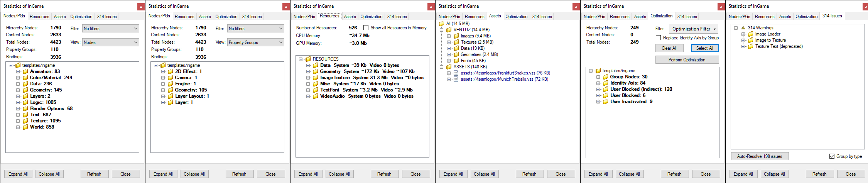The width and height of the screenshot is (868, 183).
Task: Open the View dropdown showing Property Groups
Action: pos(255,42)
